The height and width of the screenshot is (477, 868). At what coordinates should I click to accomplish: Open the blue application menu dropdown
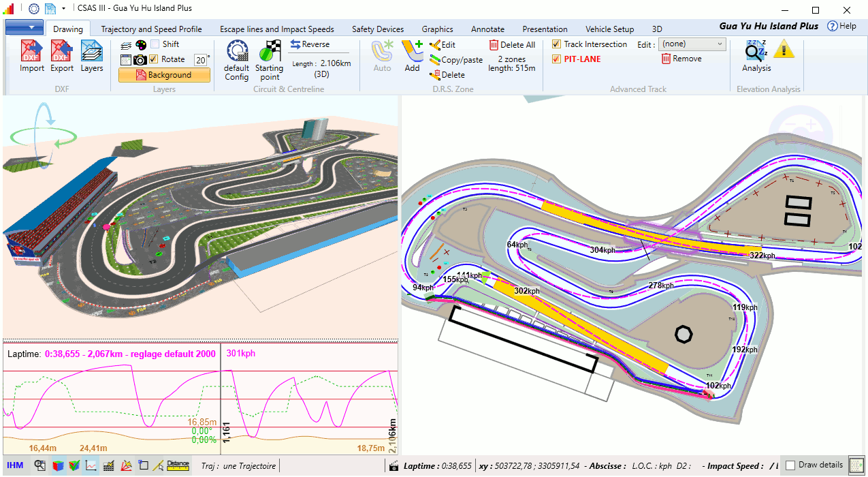coord(25,27)
